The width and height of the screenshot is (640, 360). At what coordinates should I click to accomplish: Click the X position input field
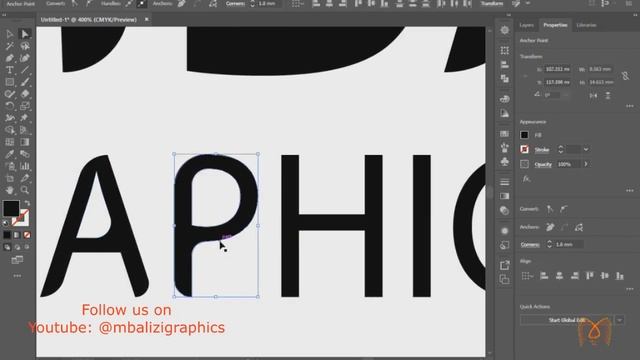[x=558, y=69]
